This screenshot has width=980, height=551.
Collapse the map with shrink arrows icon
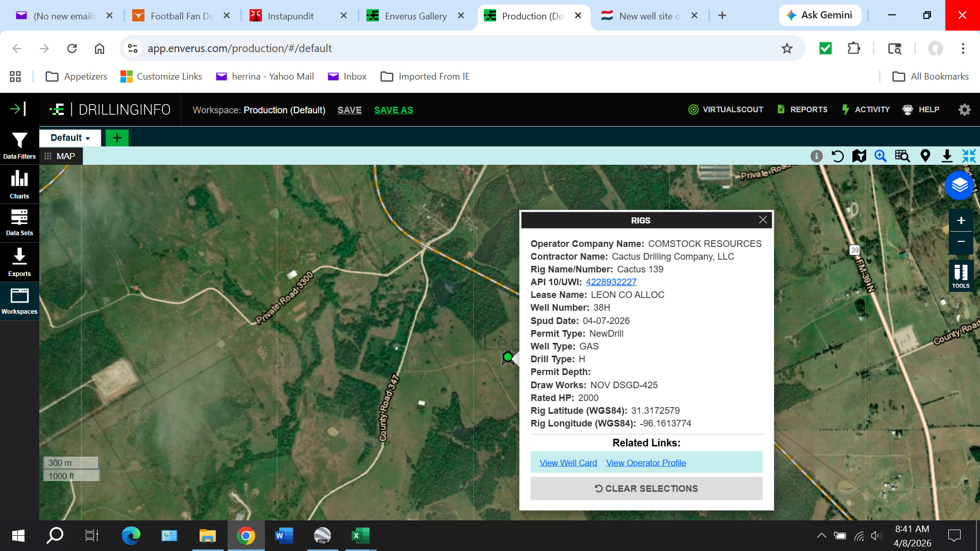(x=969, y=156)
